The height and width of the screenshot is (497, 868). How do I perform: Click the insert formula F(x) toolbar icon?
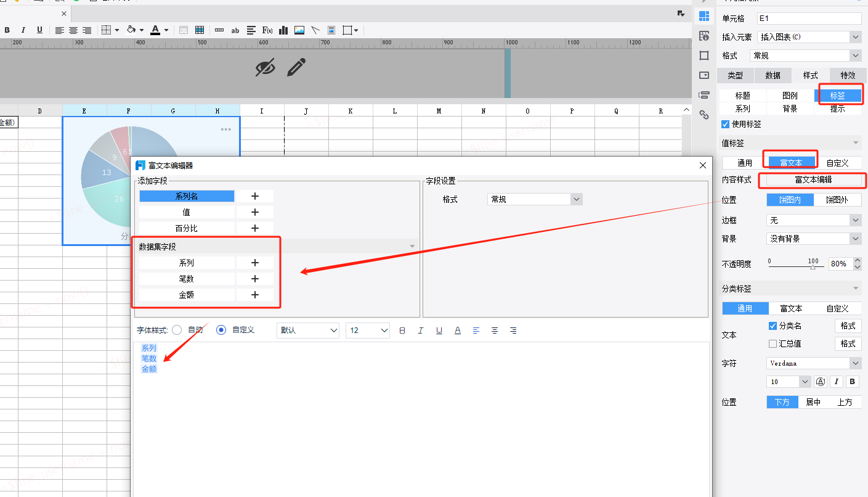coord(267,30)
